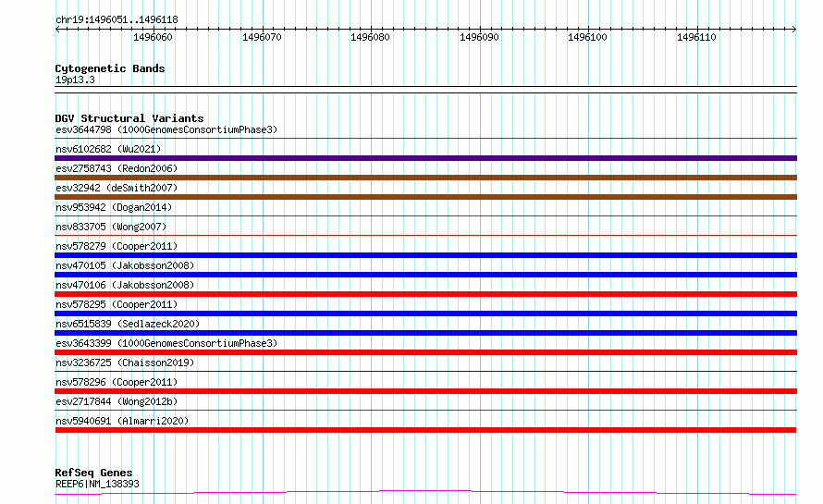Click the chr19:1496051..1496118 region label
823x504 pixels.
coord(117,20)
